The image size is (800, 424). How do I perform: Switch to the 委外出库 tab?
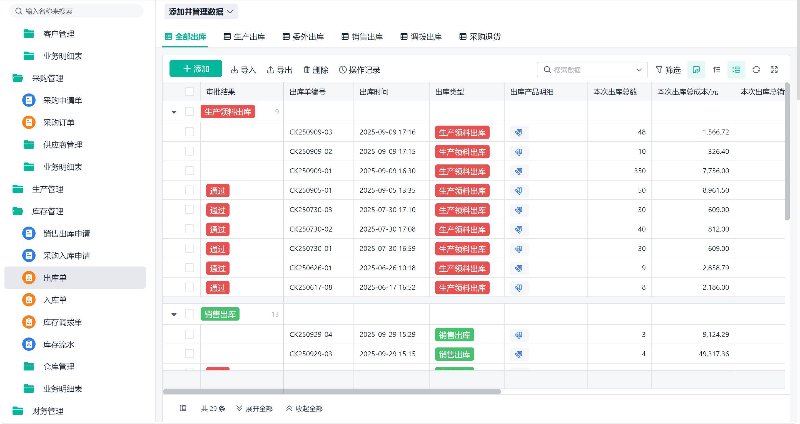(303, 37)
